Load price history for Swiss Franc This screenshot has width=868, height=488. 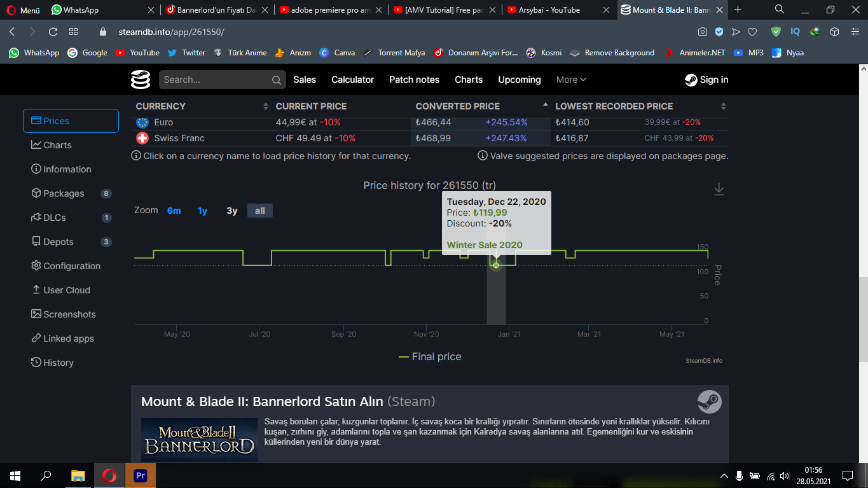click(179, 138)
